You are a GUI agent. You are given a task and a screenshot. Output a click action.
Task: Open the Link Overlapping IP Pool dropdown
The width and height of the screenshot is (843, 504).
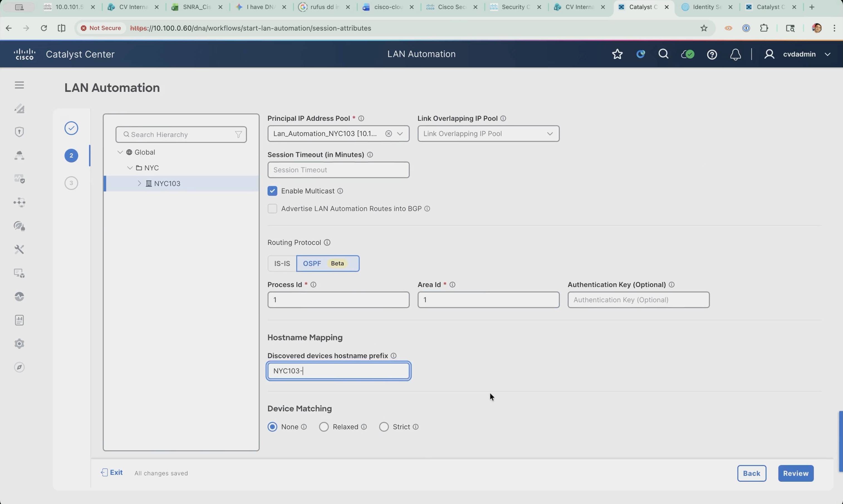click(488, 134)
